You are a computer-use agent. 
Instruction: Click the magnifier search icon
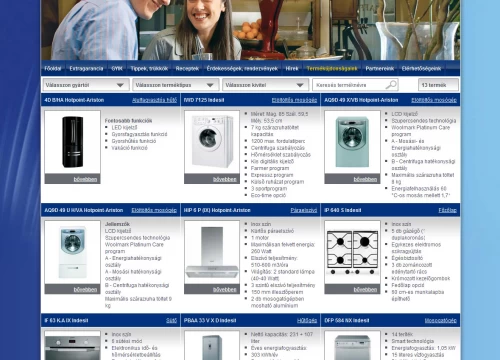(x=391, y=85)
